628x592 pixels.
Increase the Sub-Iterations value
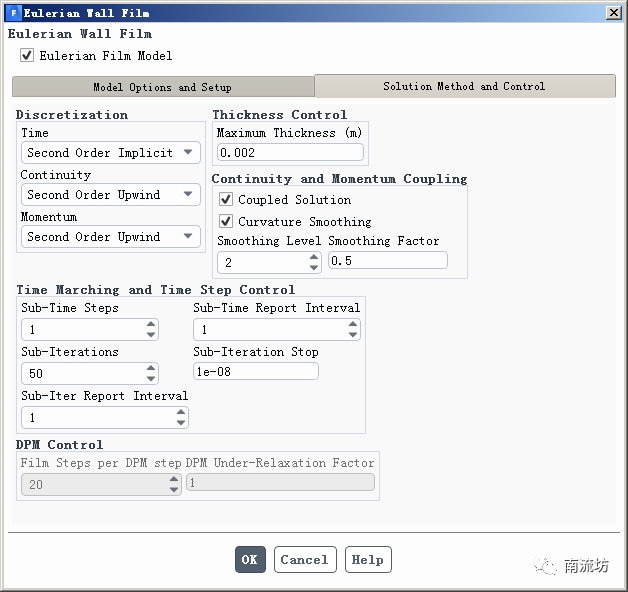coord(151,368)
